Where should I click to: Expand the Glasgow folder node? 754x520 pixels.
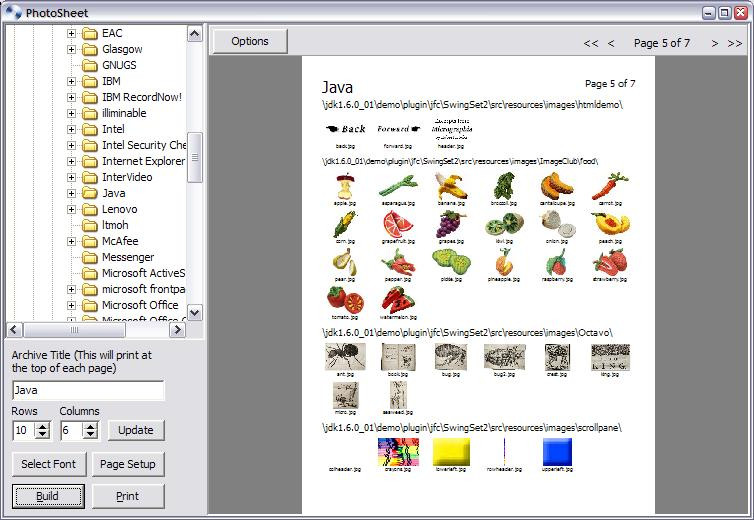(x=71, y=49)
